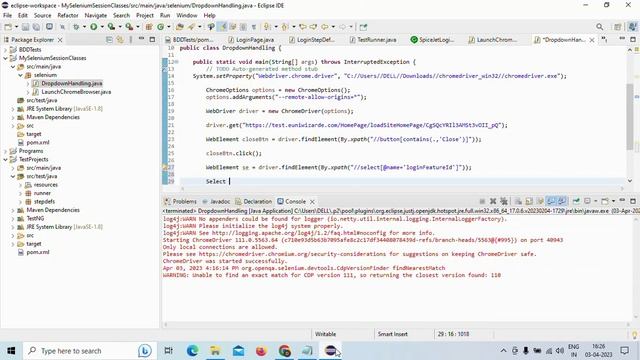Click Remove Launch X in Console toolbar

pyautogui.click(x=493, y=201)
